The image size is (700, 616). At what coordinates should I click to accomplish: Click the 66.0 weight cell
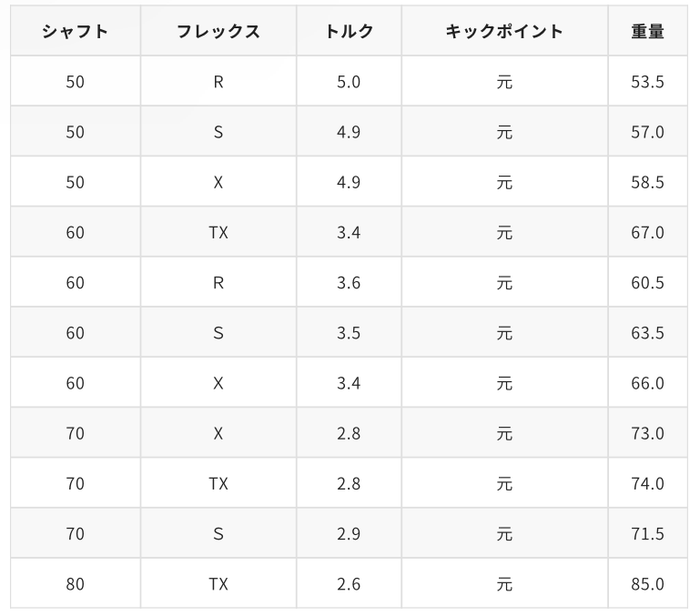click(647, 383)
